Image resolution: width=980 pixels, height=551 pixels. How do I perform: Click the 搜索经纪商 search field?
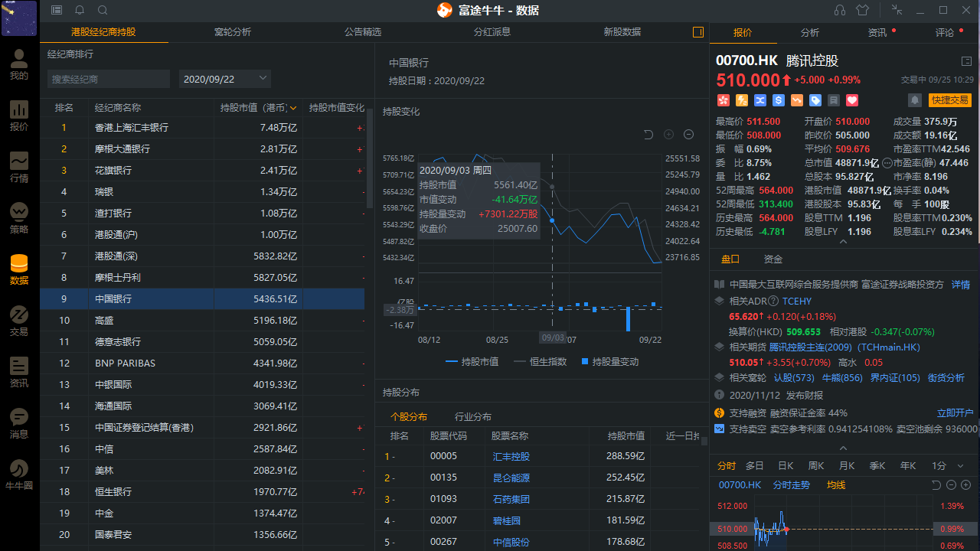click(109, 79)
